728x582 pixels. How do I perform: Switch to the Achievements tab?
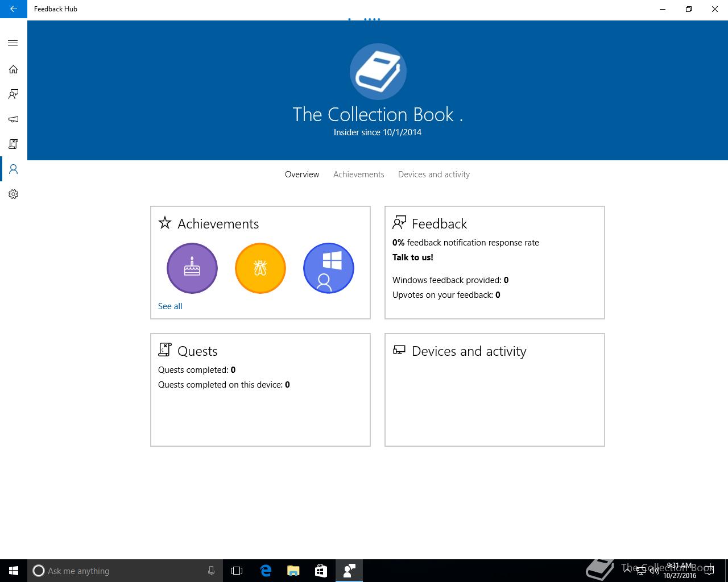(x=359, y=174)
